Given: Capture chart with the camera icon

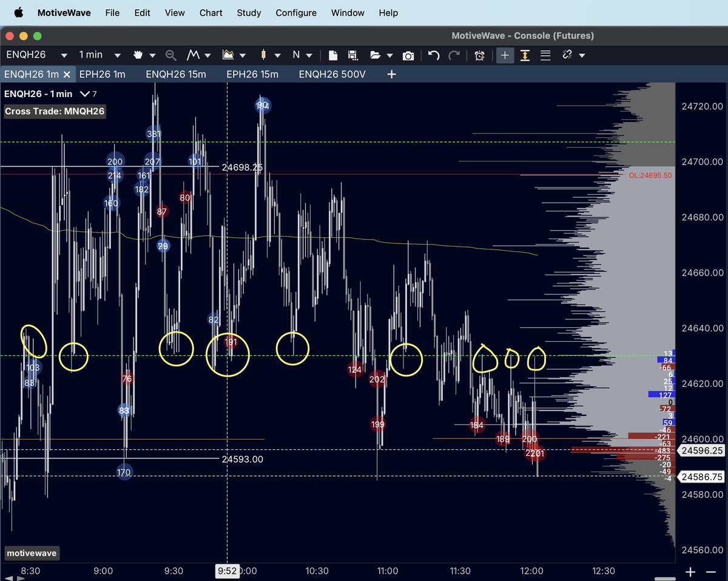Looking at the screenshot, I should pyautogui.click(x=408, y=55).
